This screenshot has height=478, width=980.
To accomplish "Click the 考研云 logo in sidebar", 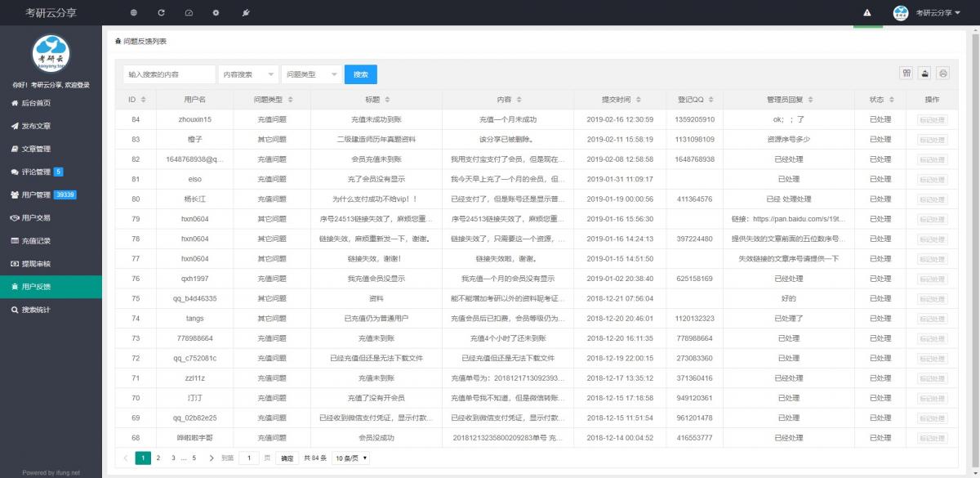I will [x=51, y=53].
